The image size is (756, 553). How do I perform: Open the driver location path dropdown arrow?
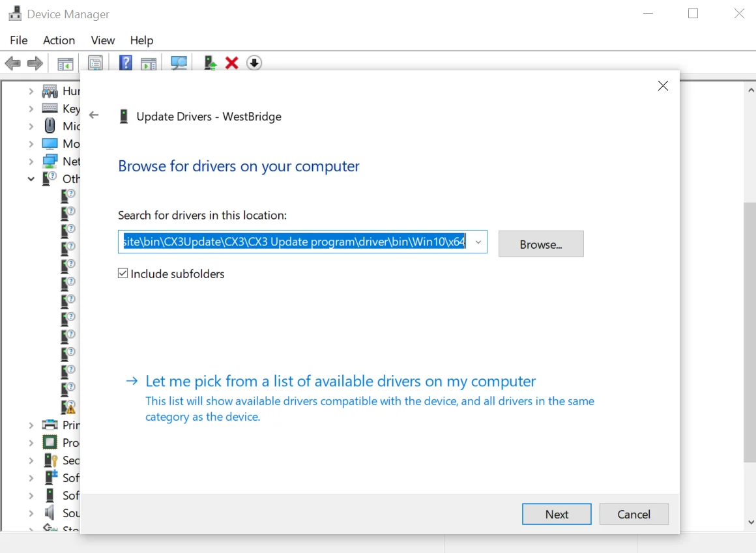478,242
